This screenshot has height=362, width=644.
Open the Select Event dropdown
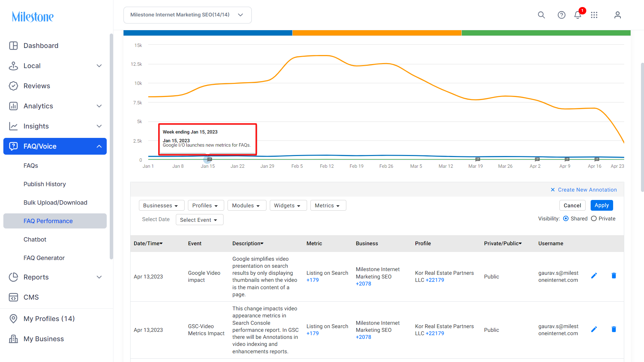coord(199,220)
